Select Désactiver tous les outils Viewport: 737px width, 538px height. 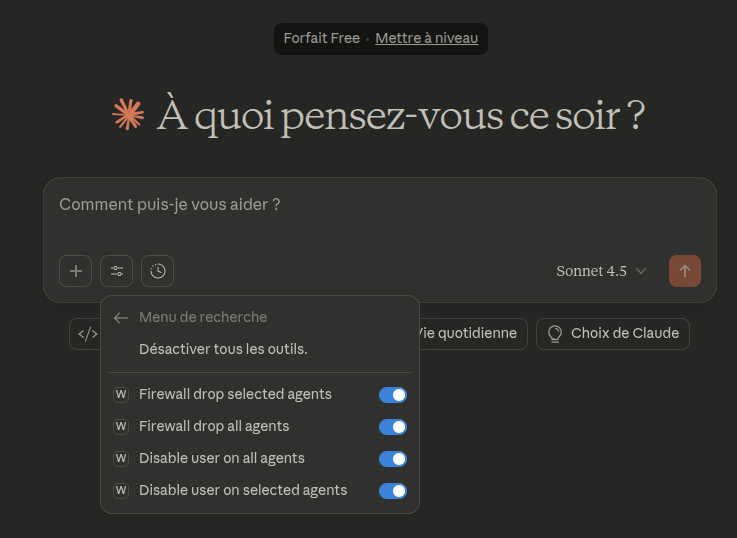point(223,349)
